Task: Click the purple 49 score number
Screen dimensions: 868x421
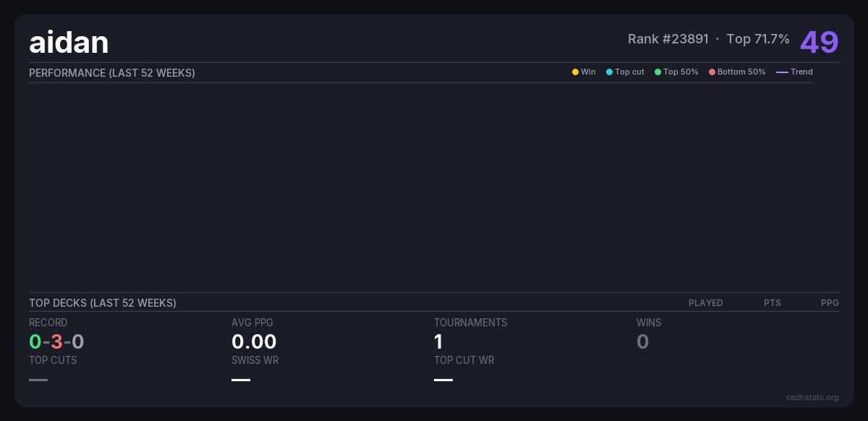Action: pos(819,42)
